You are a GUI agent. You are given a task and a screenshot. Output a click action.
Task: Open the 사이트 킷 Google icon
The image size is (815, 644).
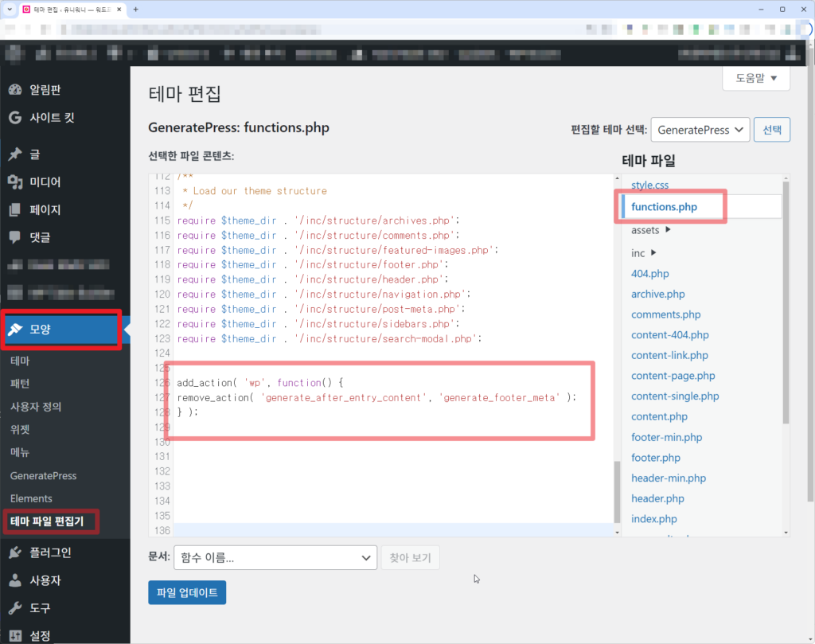click(15, 118)
